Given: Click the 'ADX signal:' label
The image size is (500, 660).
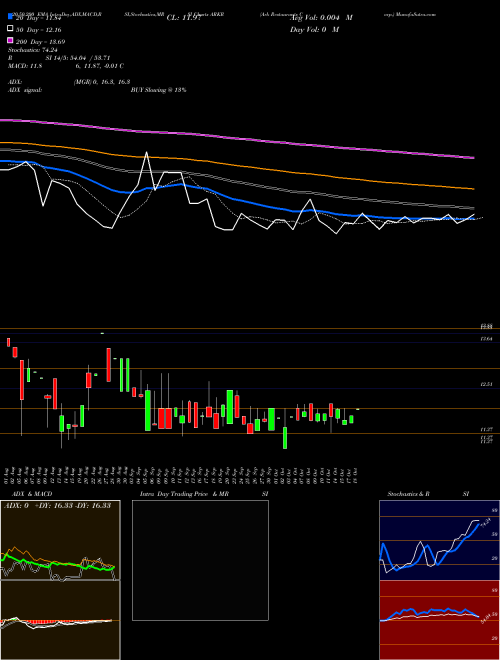Looking at the screenshot, I should coord(25,90).
